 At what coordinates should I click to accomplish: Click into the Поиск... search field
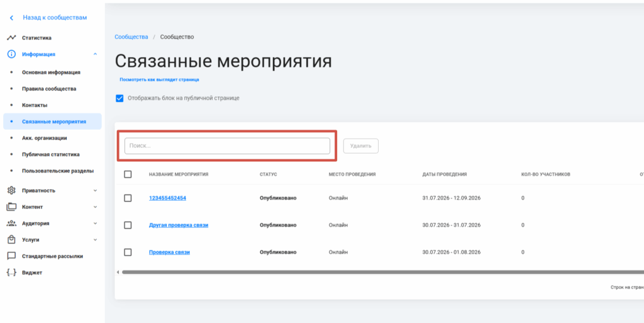coord(227,146)
